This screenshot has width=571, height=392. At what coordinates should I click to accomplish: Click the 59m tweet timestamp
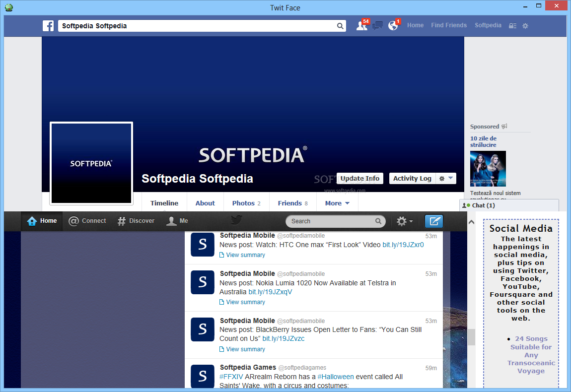click(x=431, y=368)
